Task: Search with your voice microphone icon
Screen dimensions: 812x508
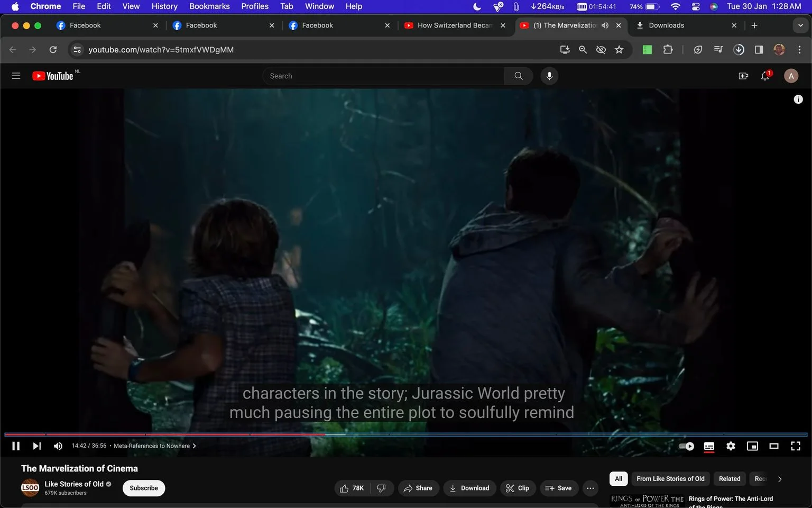Action: 549,76
